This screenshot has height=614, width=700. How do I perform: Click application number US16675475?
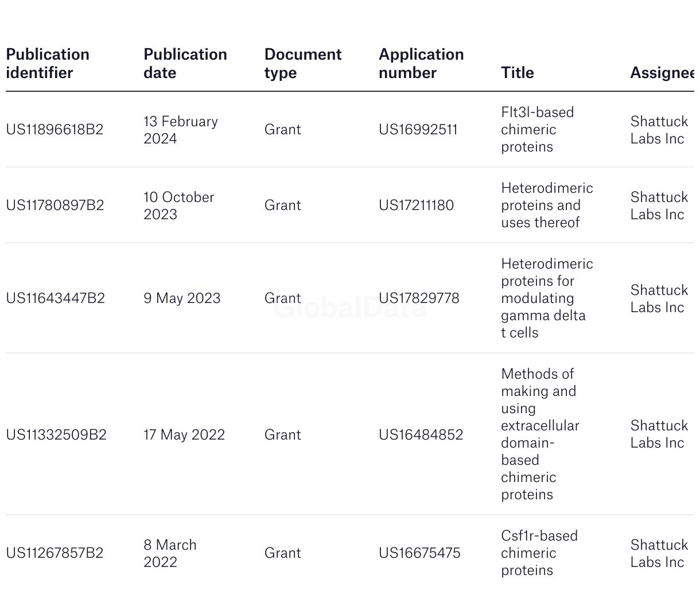pyautogui.click(x=419, y=553)
